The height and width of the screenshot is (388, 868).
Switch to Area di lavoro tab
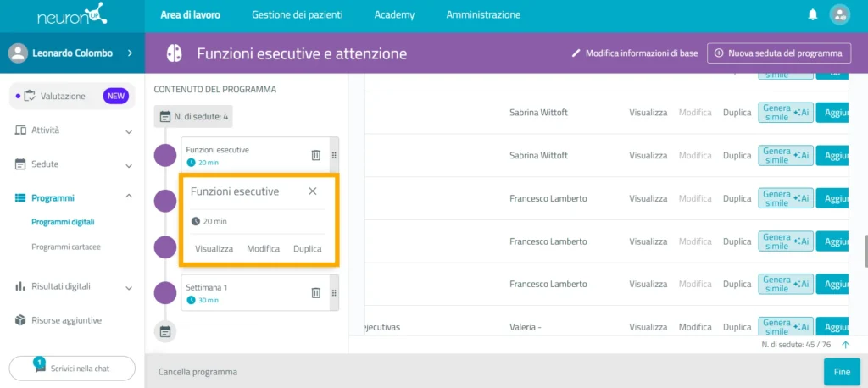pos(190,15)
